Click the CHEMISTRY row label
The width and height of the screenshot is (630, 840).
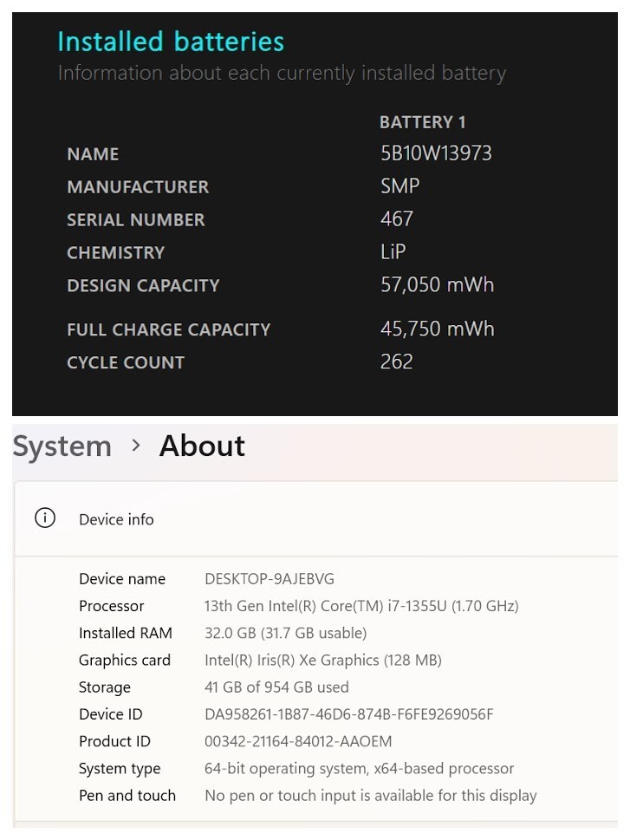(x=116, y=252)
